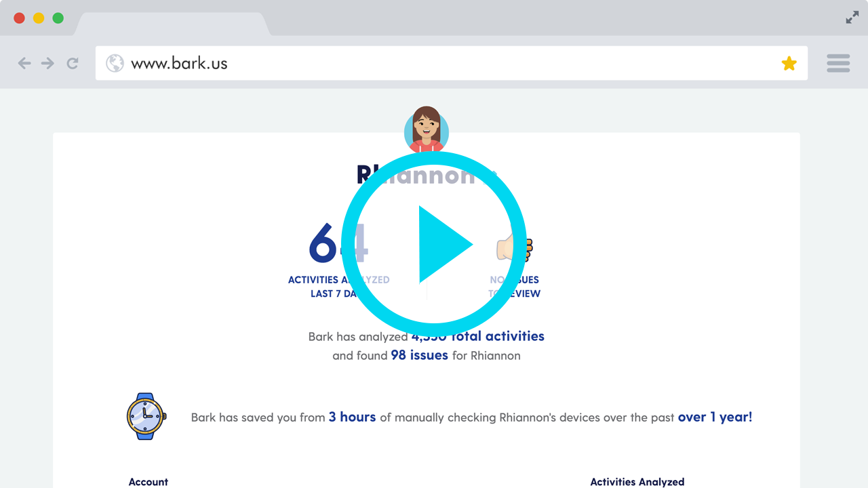Click the "Account" column heading
The image size is (868, 488).
(149, 482)
